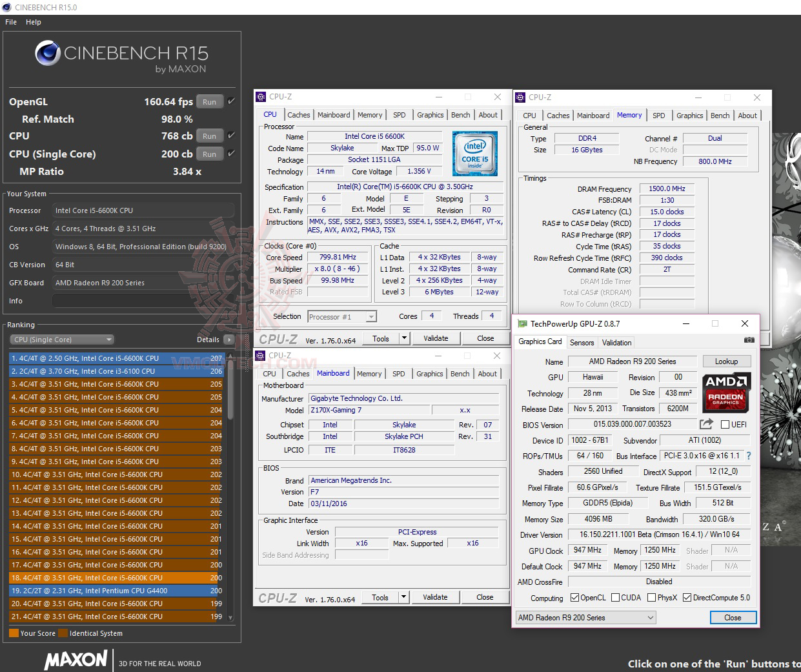Run the OpenGL benchmark
This screenshot has width=801, height=672.
(209, 102)
